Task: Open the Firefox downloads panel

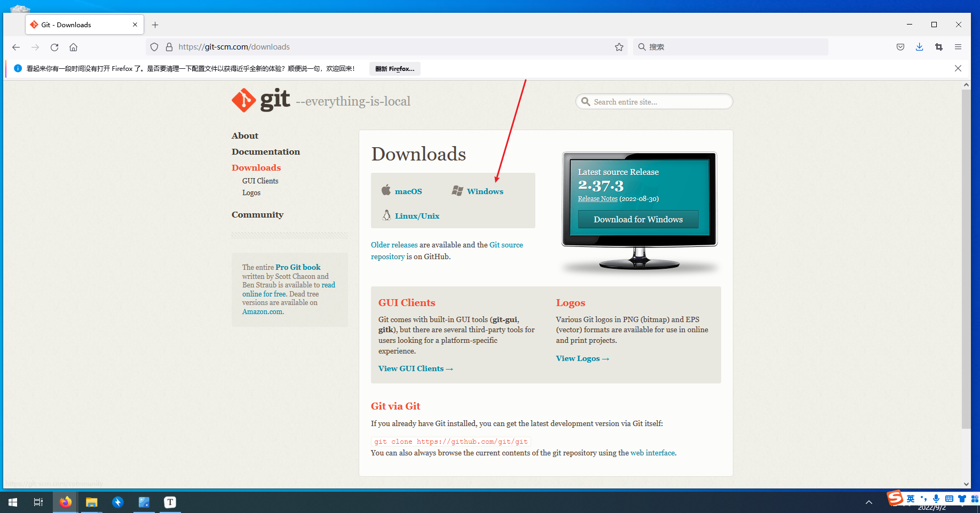Action: coord(919,47)
